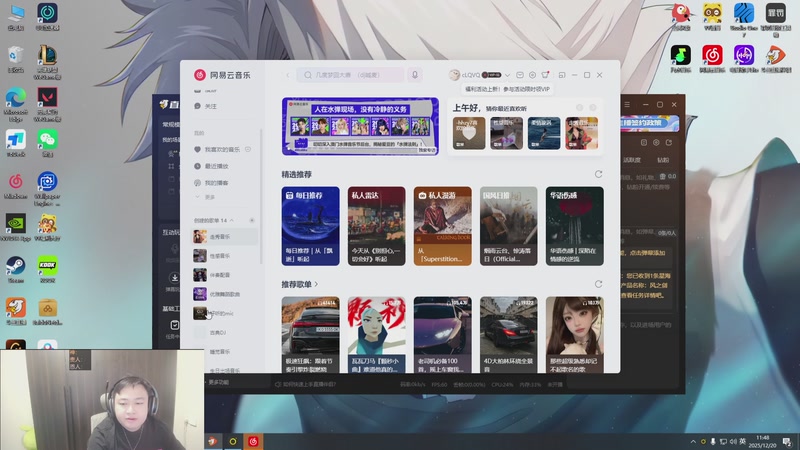Open the hamburger menu in the background streaming window
Viewport: 800px width, 450px height.
[628, 105]
